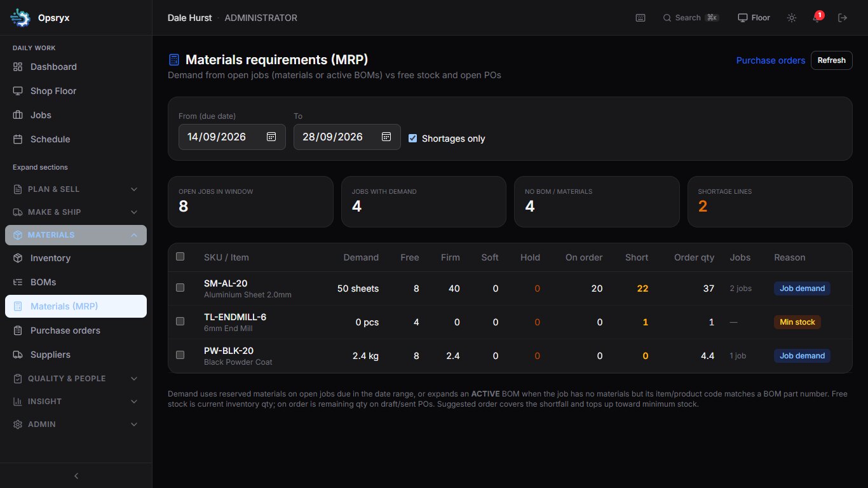Select the TL-ENDMILL-6 row checkbox
868x488 pixels.
(180, 322)
